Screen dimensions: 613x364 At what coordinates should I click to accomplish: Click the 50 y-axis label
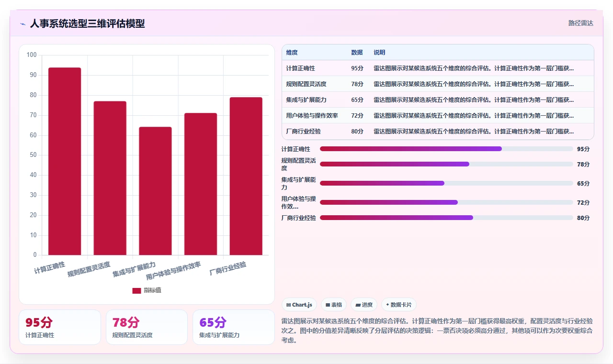coord(33,155)
